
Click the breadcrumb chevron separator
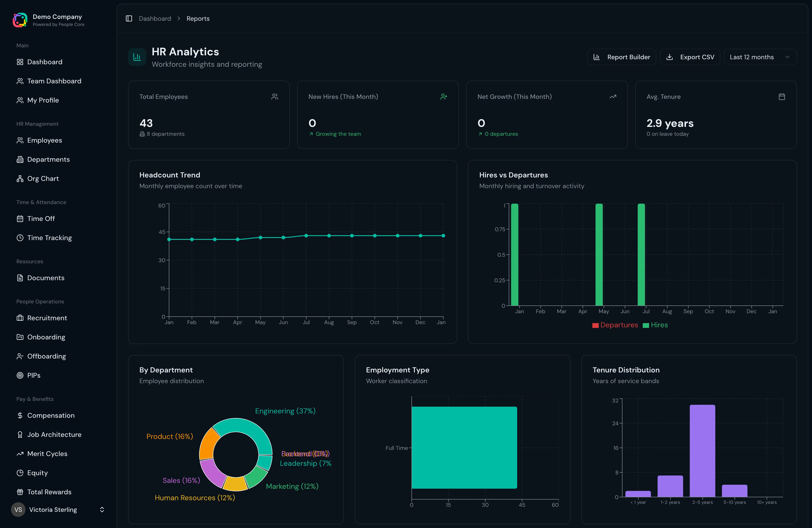coord(179,18)
